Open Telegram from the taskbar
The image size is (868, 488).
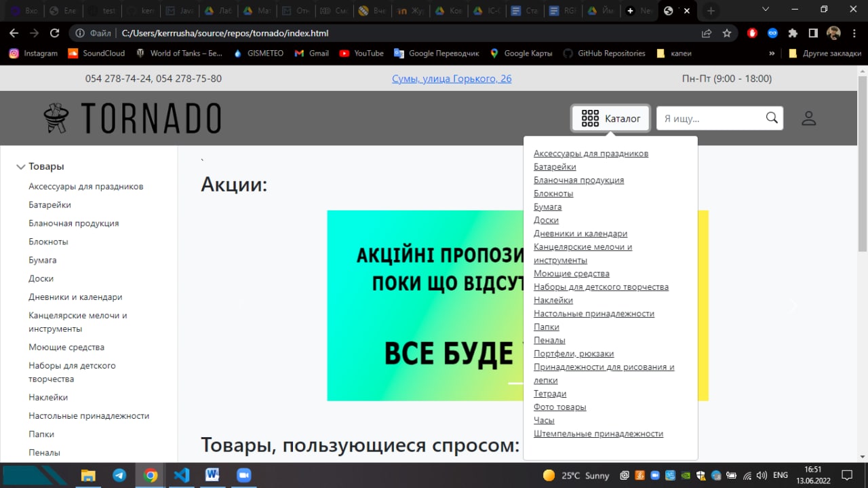[x=119, y=475]
